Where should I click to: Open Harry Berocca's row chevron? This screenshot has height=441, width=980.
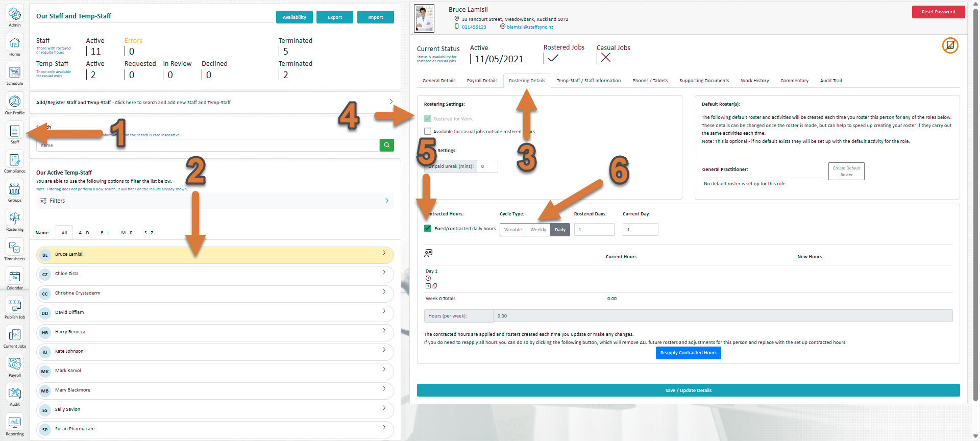coord(384,331)
